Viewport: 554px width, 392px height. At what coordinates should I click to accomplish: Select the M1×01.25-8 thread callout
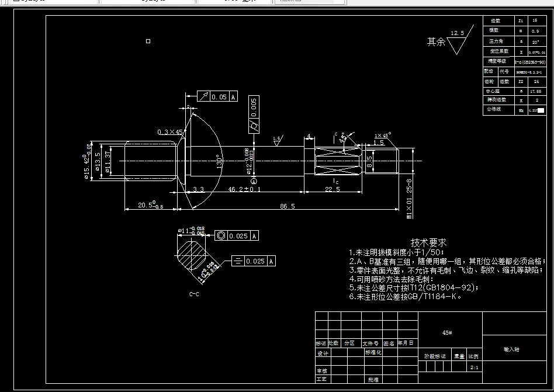[x=409, y=199]
